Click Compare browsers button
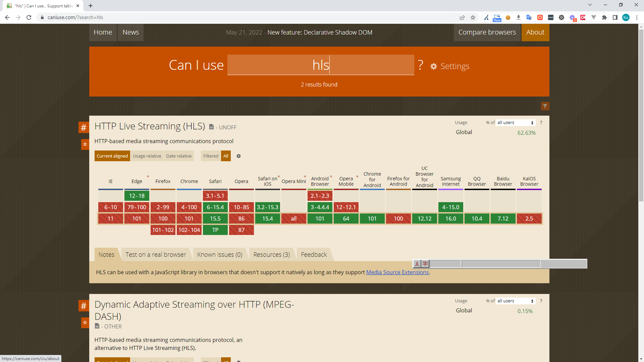Viewport: 644px width, 362px height. click(487, 32)
